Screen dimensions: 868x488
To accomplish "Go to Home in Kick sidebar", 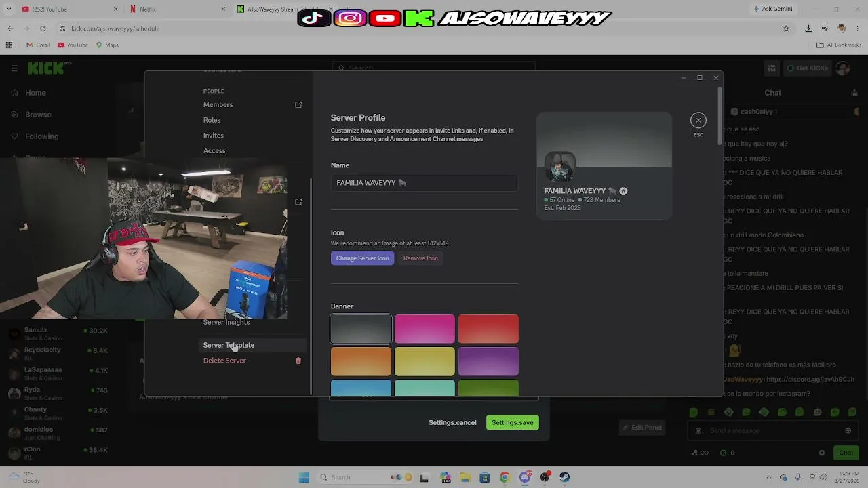I will tap(35, 93).
